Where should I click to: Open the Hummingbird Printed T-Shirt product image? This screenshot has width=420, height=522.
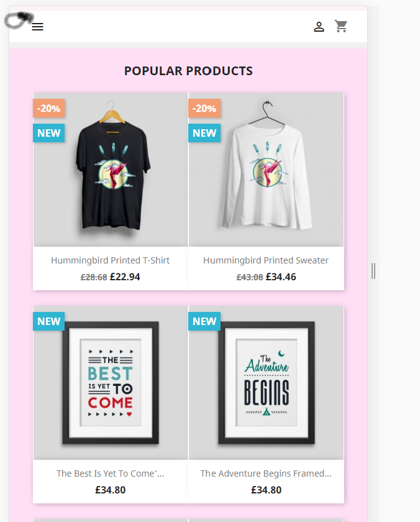point(111,170)
